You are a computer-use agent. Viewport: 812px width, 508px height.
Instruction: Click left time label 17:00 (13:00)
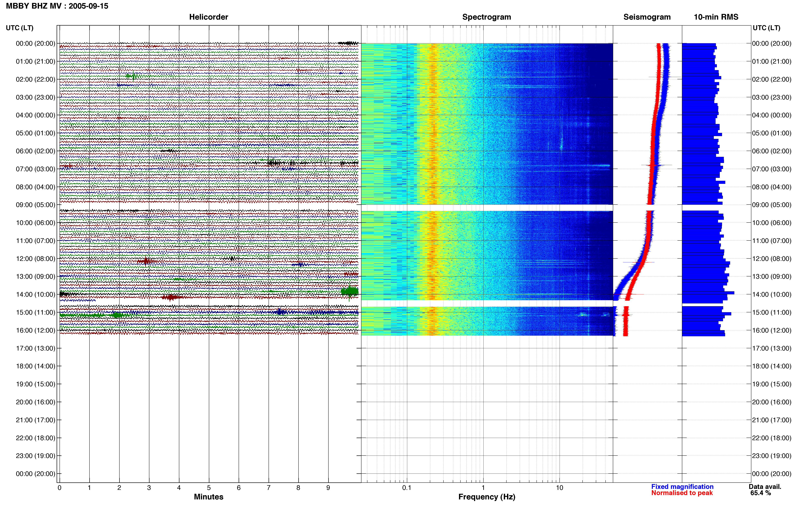pyautogui.click(x=36, y=348)
